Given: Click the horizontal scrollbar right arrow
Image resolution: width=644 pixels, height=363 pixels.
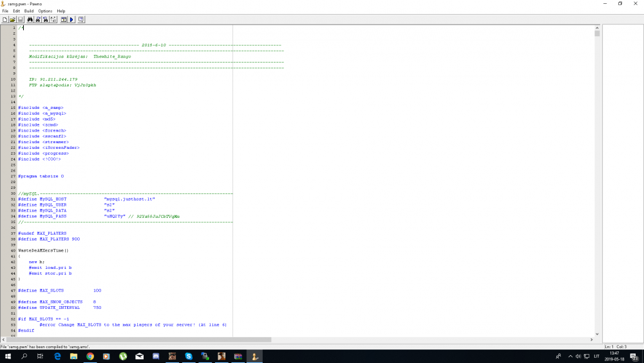Looking at the screenshot, I should coord(591,340).
